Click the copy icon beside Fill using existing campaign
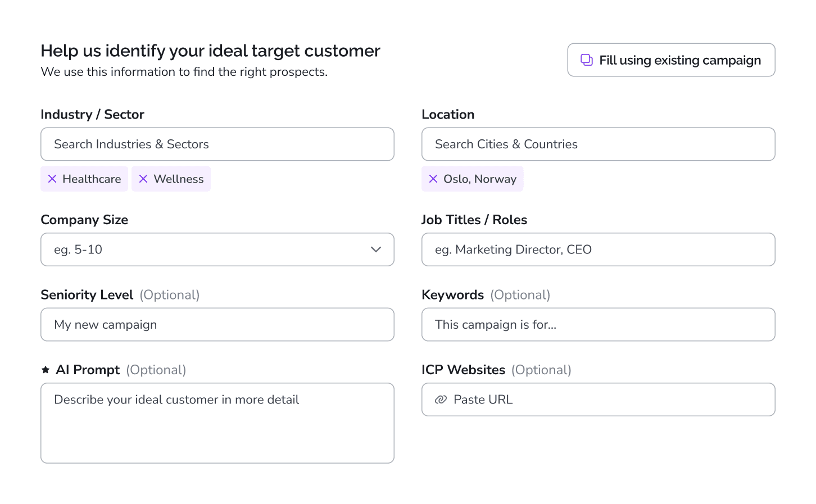Viewport: 816px width, 504px height. point(587,60)
